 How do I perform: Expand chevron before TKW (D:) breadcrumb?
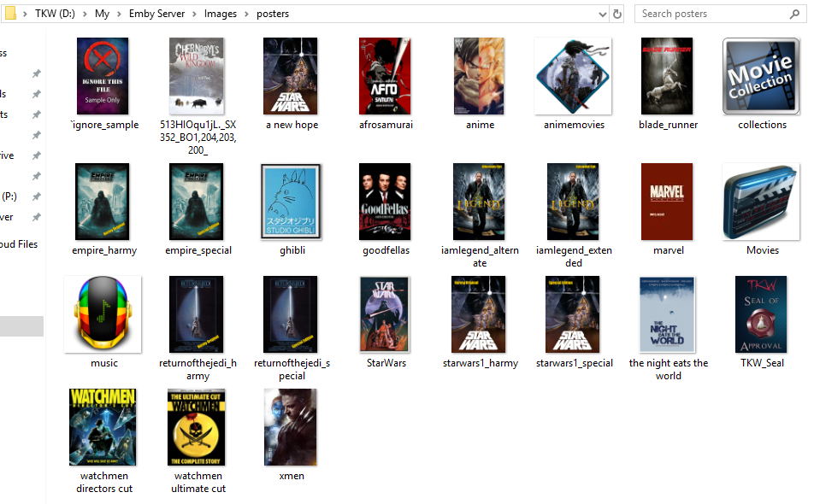pyautogui.click(x=25, y=14)
